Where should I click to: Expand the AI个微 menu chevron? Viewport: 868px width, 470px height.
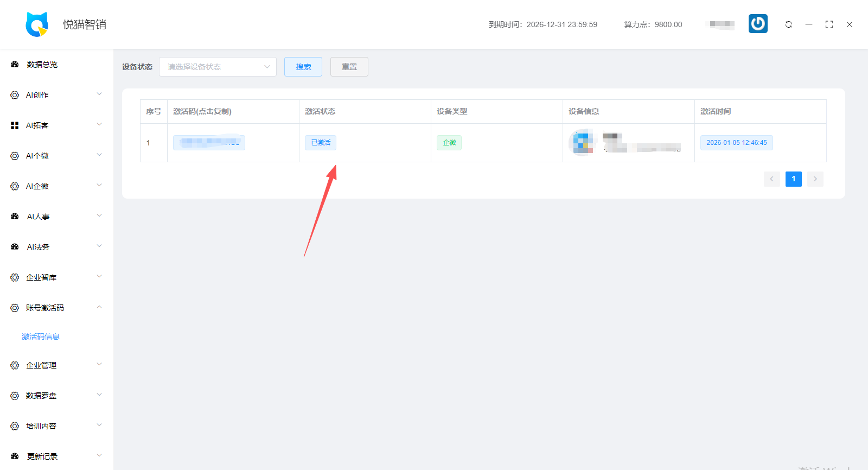point(99,155)
